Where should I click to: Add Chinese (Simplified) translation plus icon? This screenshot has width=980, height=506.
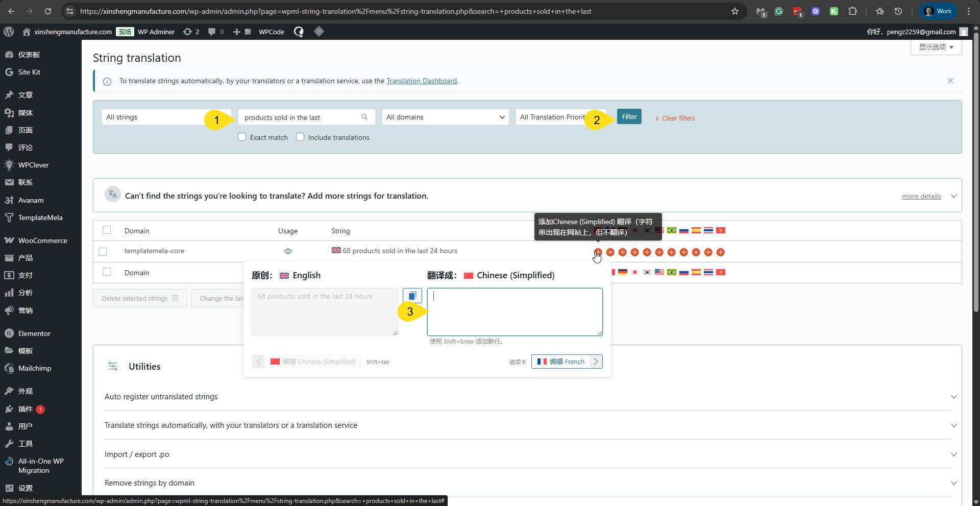point(598,252)
